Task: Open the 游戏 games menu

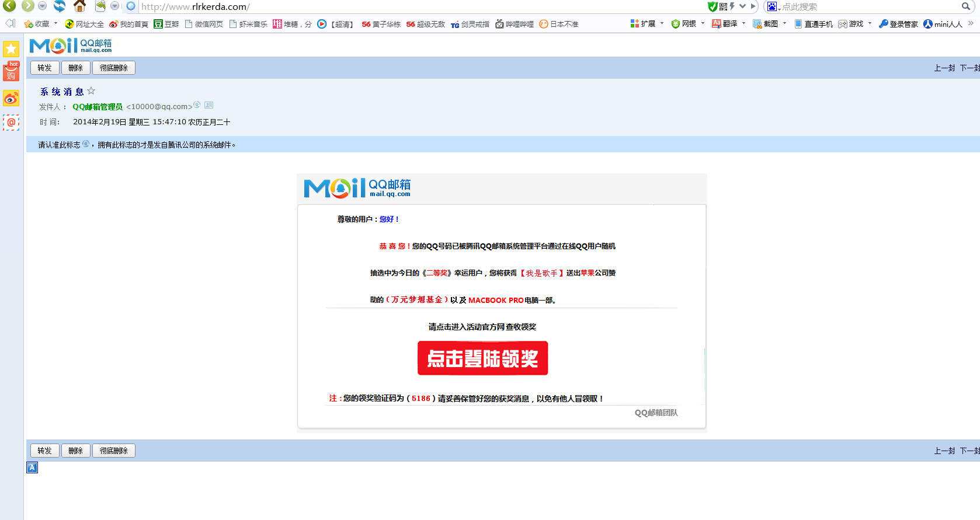Action: 850,24
